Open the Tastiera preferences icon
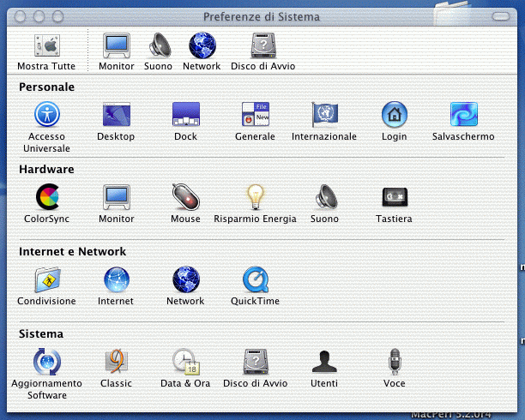This screenshot has width=525, height=420. [395, 197]
